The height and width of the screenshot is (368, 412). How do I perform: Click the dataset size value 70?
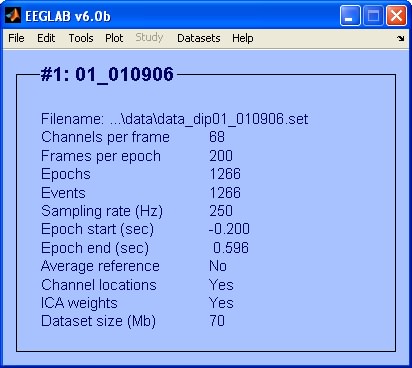(x=217, y=321)
